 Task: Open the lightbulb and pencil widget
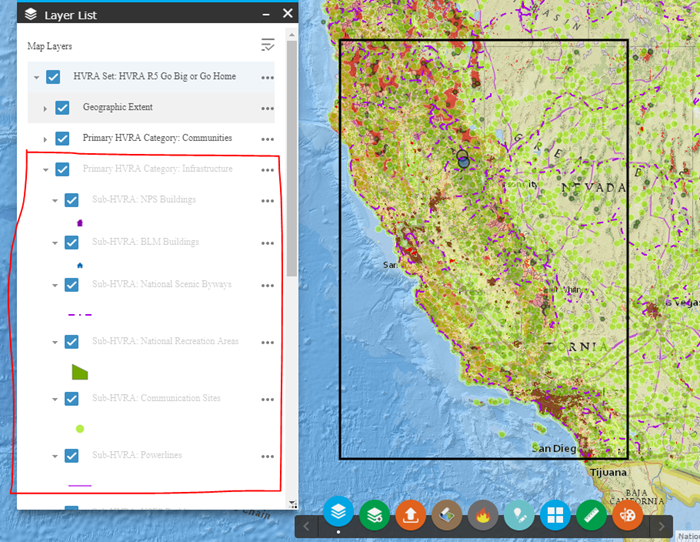point(519,515)
